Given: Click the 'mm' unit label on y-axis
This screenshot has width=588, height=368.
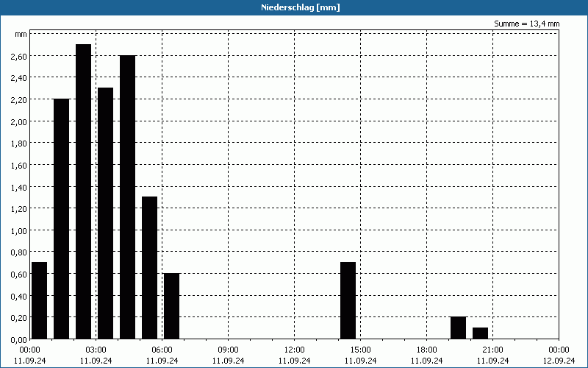Looking at the screenshot, I should 21,34.
